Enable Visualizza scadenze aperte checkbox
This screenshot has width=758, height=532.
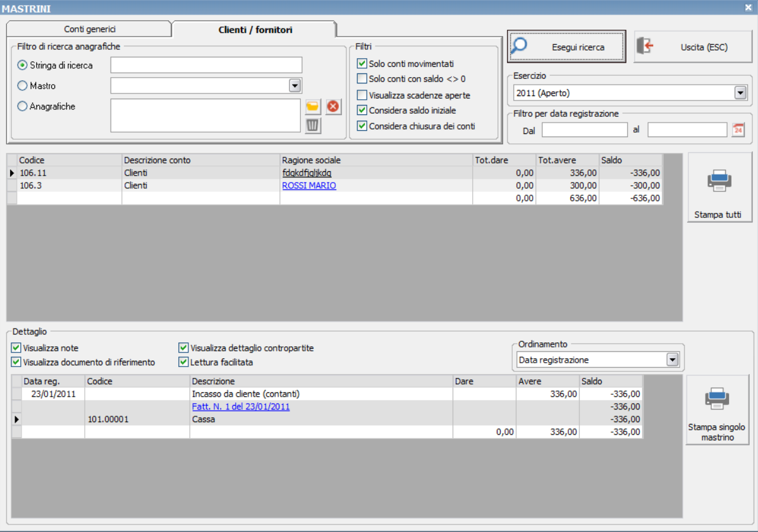(362, 95)
